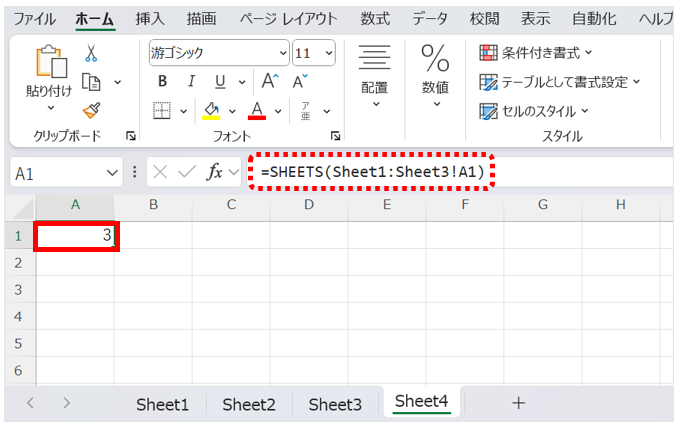The width and height of the screenshot is (681, 431).
Task: Select cell A1 containing 3
Action: tap(76, 236)
